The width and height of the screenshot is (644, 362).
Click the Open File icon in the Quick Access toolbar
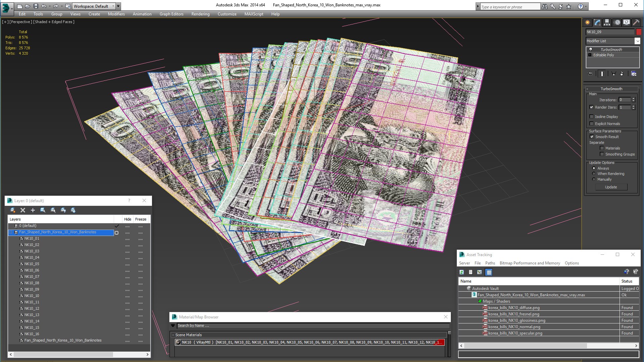tap(28, 6)
